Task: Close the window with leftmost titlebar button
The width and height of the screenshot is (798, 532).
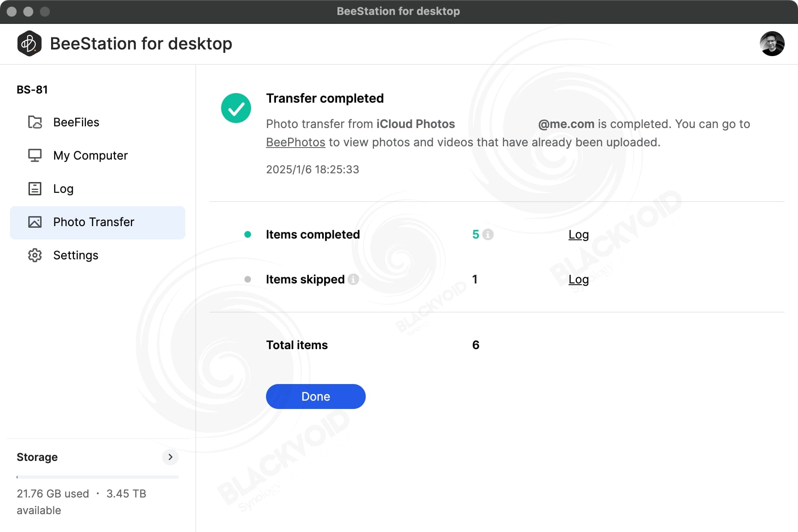Action: [12, 12]
